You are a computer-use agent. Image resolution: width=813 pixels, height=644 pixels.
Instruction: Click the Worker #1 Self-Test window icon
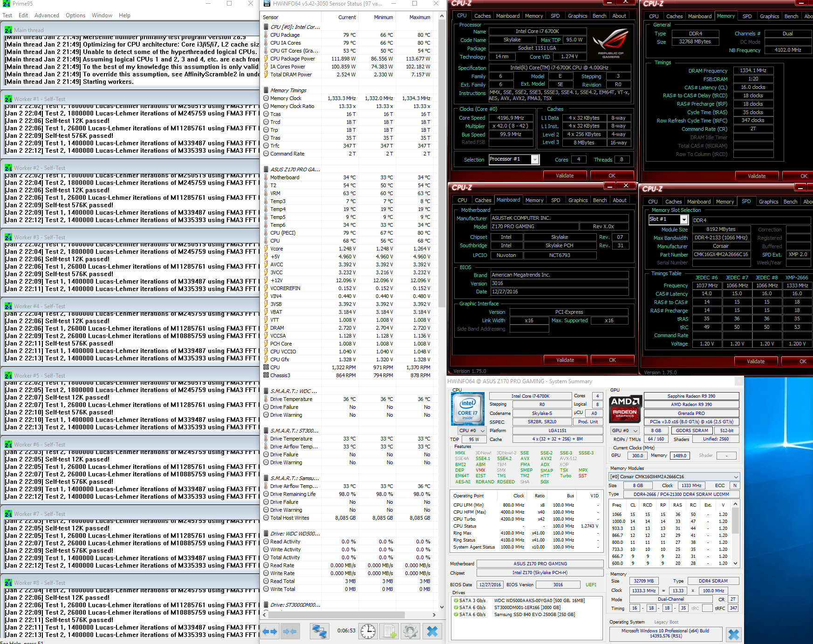coord(8,99)
